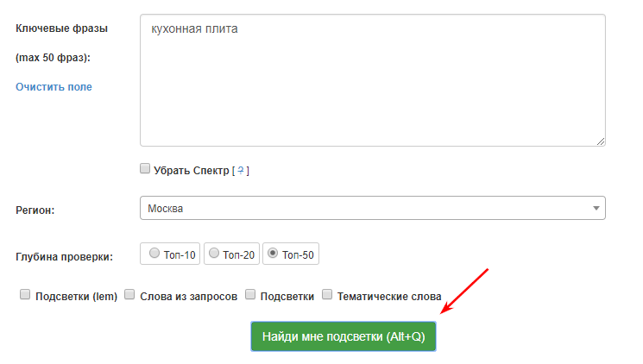Image resolution: width=643 pixels, height=364 pixels.
Task: Enable the 'Тематические слова' checkbox
Action: pyautogui.click(x=327, y=294)
